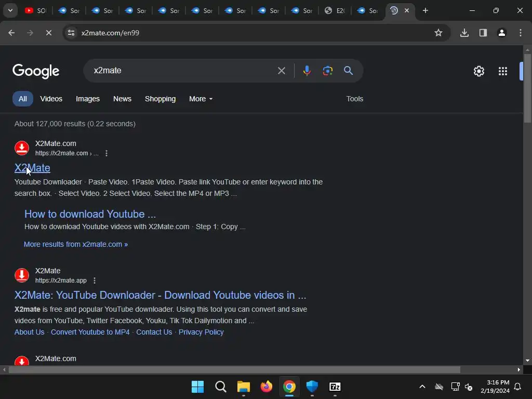Click the first X2Mate.com result favicon
This screenshot has width=532, height=399.
click(x=22, y=148)
